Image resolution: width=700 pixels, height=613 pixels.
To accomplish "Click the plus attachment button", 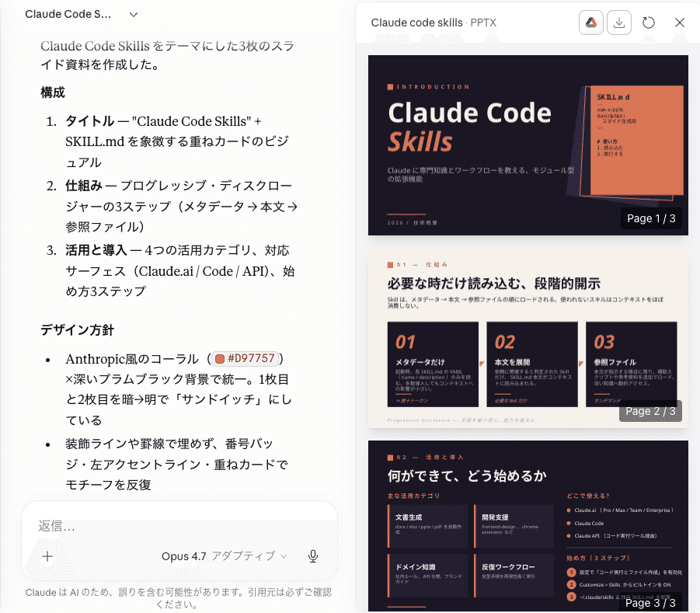I will [x=47, y=556].
